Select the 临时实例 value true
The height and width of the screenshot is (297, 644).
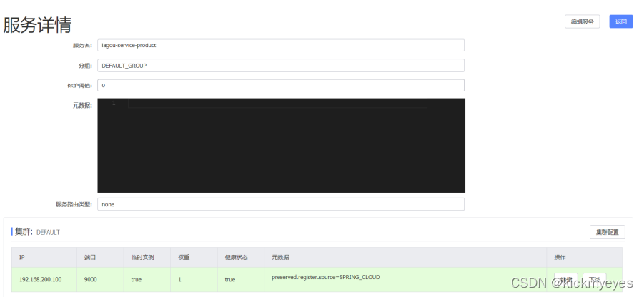136,279
